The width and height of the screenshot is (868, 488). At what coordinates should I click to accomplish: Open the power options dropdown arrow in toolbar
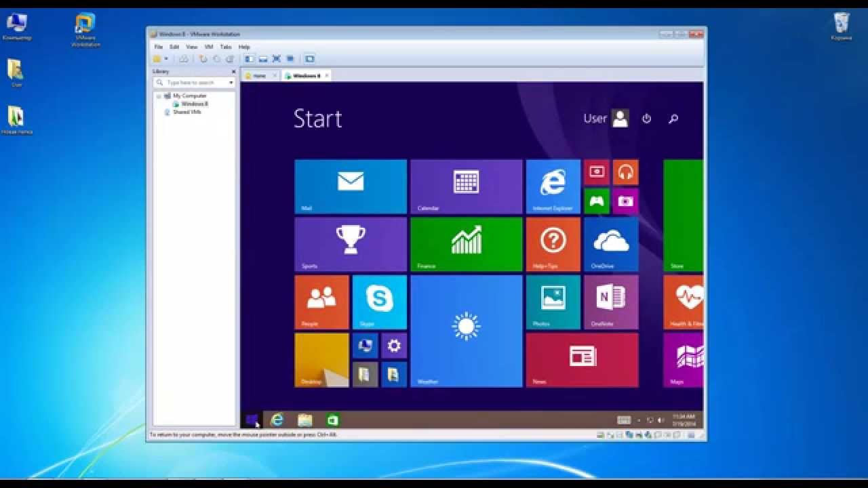[x=166, y=59]
